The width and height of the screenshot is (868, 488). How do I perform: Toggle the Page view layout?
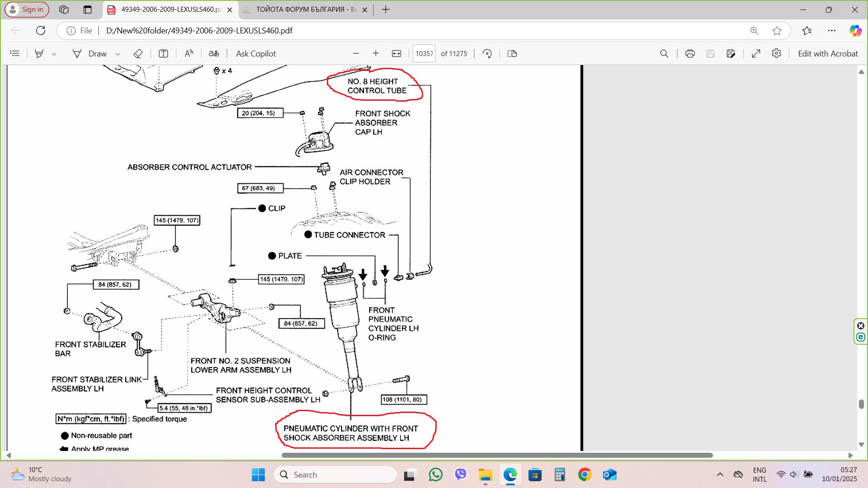click(x=512, y=53)
